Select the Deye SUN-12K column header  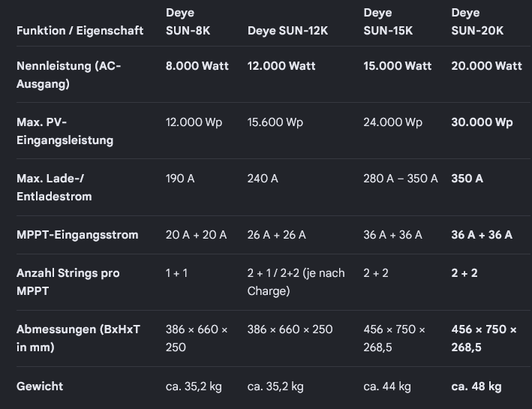[x=287, y=31]
